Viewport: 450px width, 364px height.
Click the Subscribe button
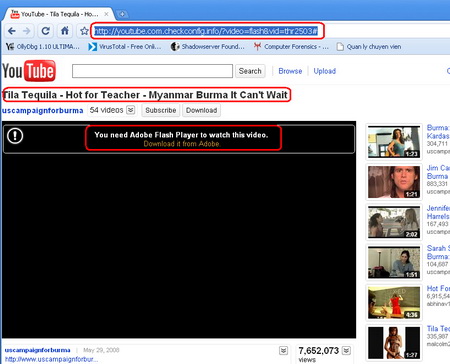point(161,110)
